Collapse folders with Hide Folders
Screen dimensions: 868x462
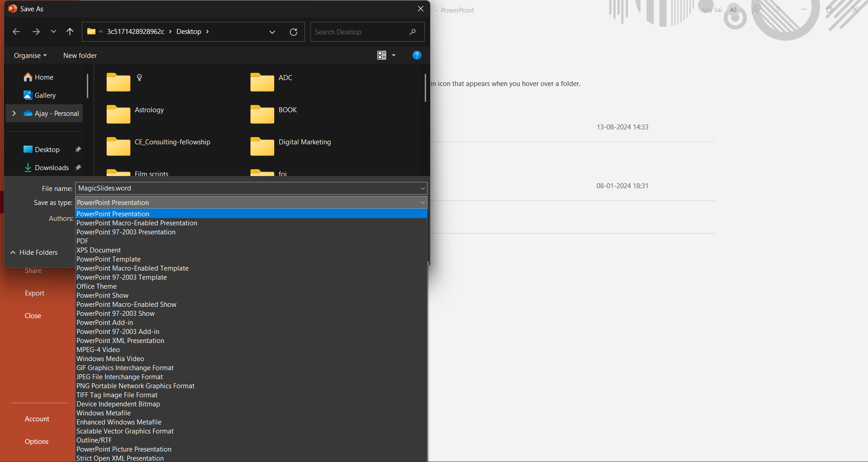pyautogui.click(x=34, y=252)
